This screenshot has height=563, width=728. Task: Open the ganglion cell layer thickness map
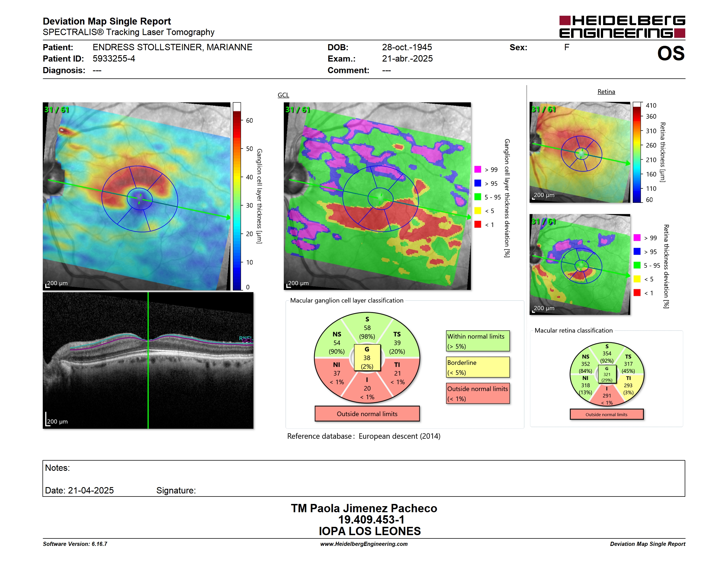coord(136,196)
